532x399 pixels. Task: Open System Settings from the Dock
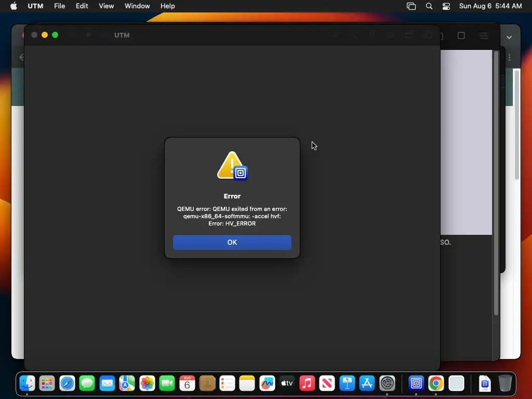pos(387,383)
